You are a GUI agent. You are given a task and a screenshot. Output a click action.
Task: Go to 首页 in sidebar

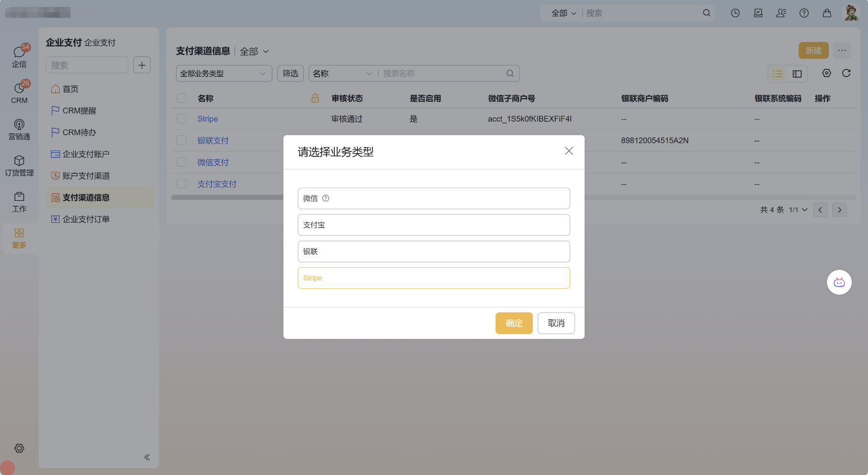tap(100, 89)
